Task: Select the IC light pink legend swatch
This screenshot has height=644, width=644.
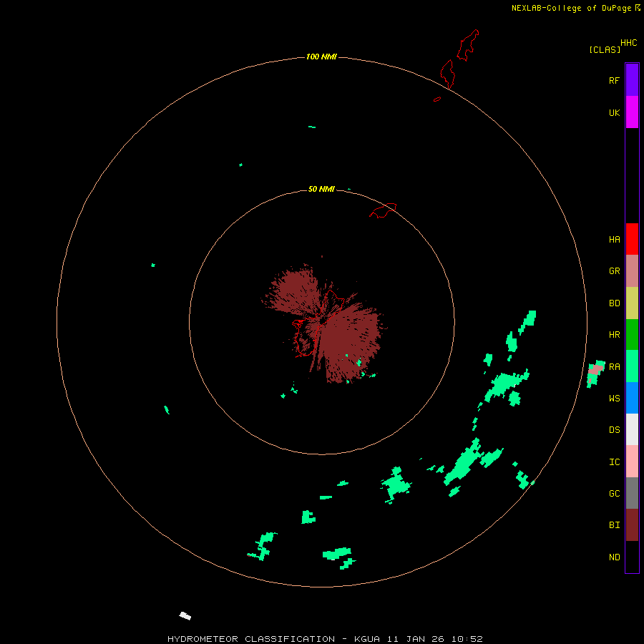Action: (x=632, y=462)
